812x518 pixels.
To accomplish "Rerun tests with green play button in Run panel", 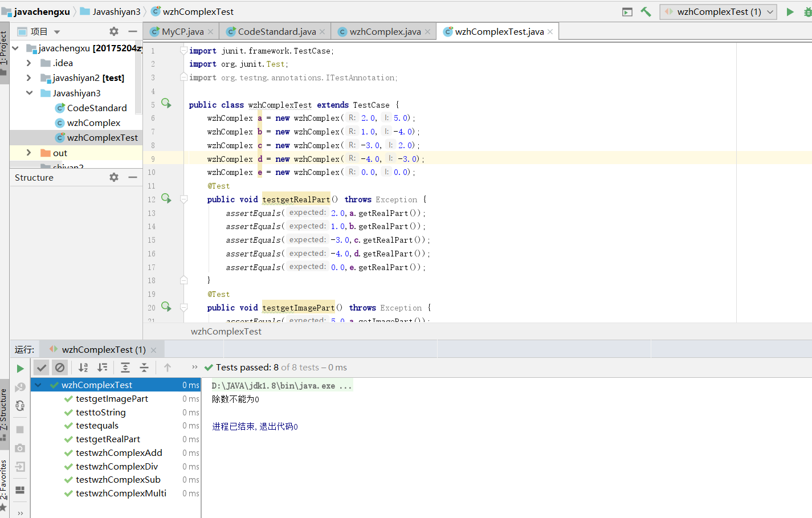I will coord(20,369).
